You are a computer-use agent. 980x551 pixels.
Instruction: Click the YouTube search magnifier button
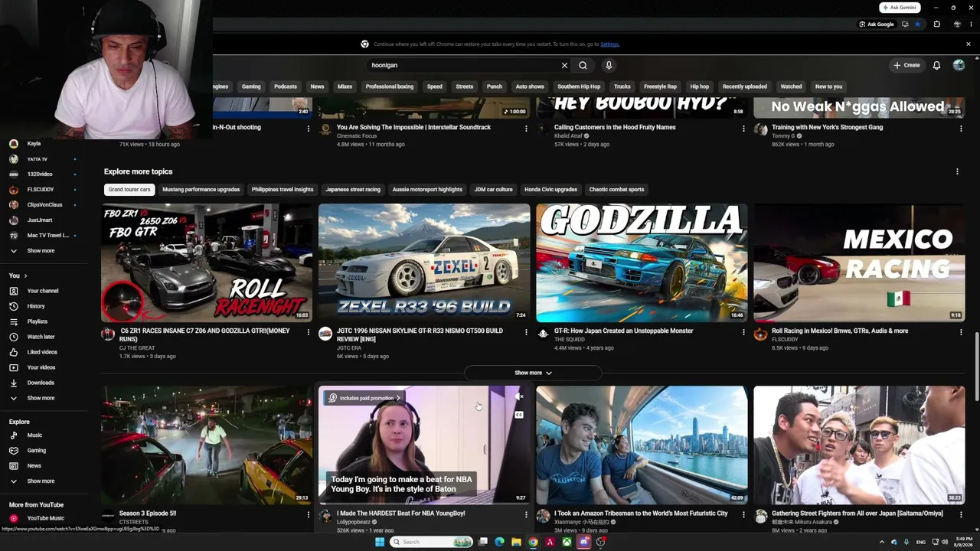click(x=583, y=65)
